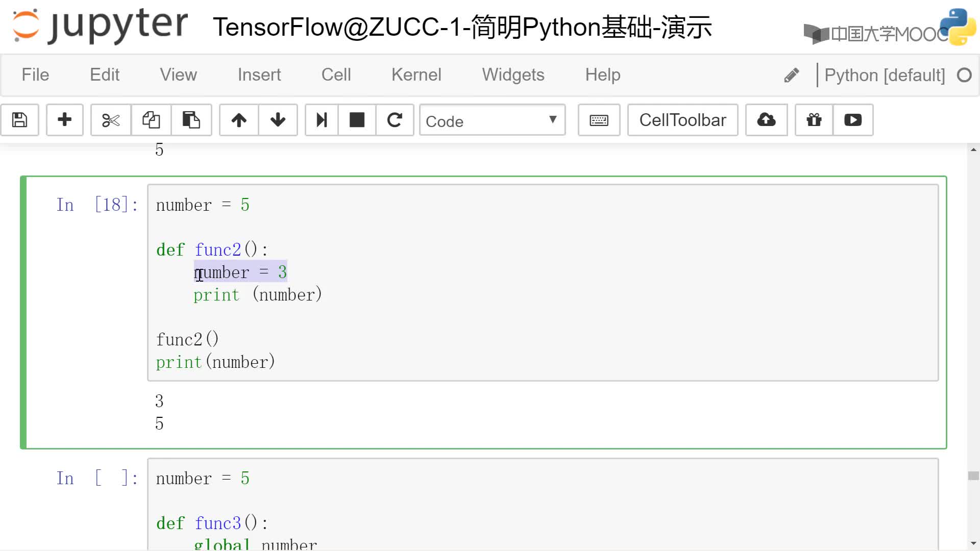Move selected cell down
980x551 pixels.
(x=278, y=120)
